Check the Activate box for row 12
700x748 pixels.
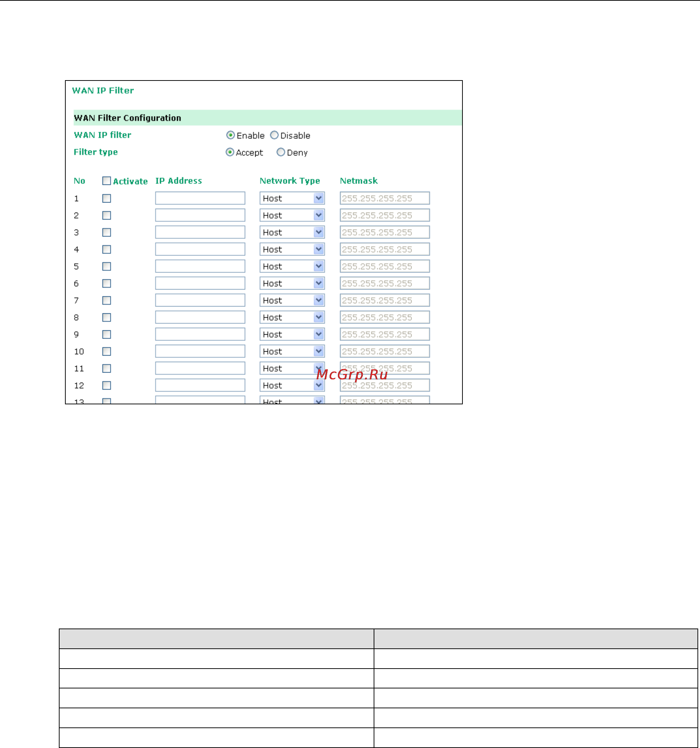click(x=106, y=385)
